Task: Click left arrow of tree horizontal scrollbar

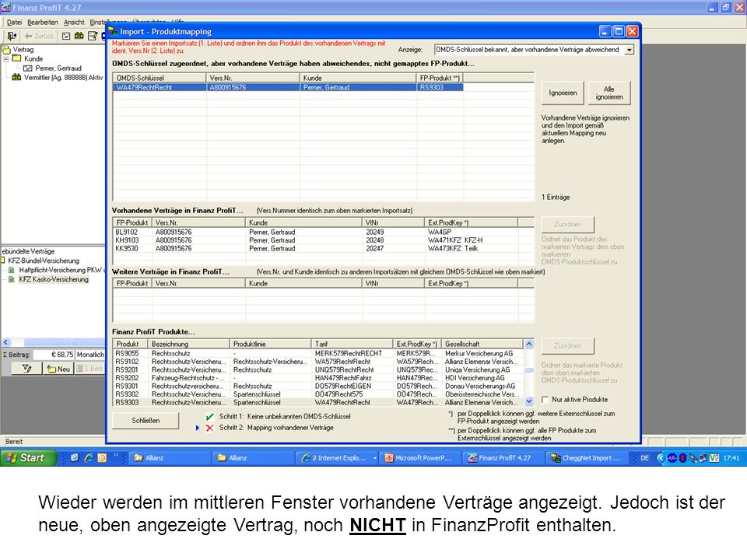Action: click(x=5, y=342)
